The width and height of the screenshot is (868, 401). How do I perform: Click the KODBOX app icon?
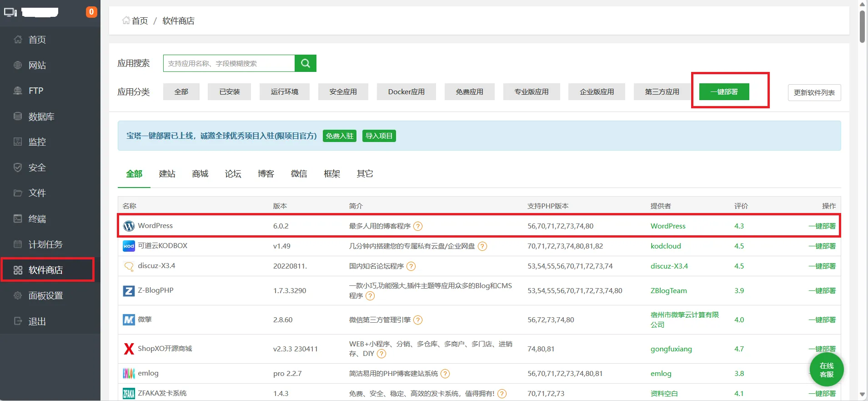pos(129,246)
